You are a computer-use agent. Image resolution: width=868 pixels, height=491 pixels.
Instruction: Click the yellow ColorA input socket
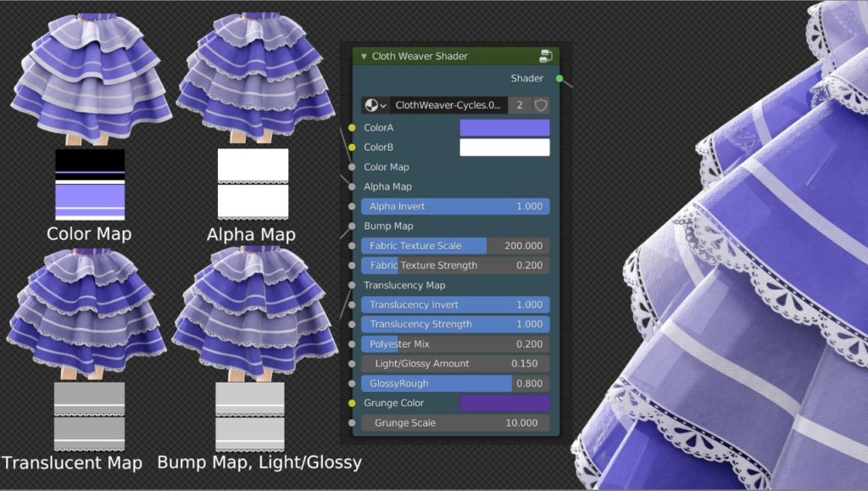tap(352, 128)
